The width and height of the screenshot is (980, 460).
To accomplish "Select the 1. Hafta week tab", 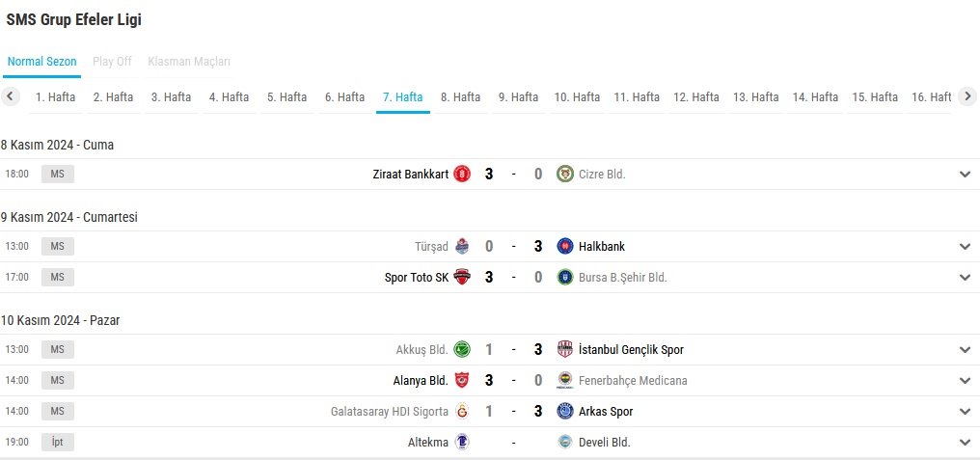I will pos(56,96).
